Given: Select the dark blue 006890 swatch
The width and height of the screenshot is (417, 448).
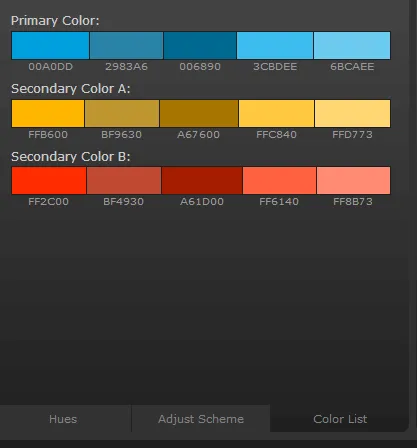Looking at the screenshot, I should 200,46.
